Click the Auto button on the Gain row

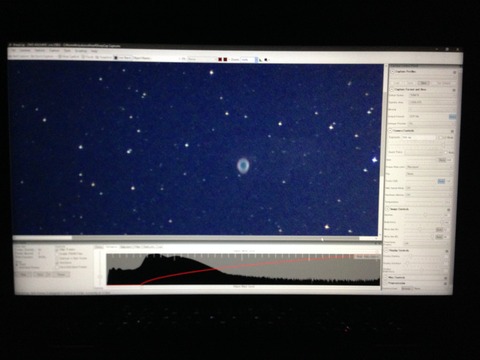(442, 160)
